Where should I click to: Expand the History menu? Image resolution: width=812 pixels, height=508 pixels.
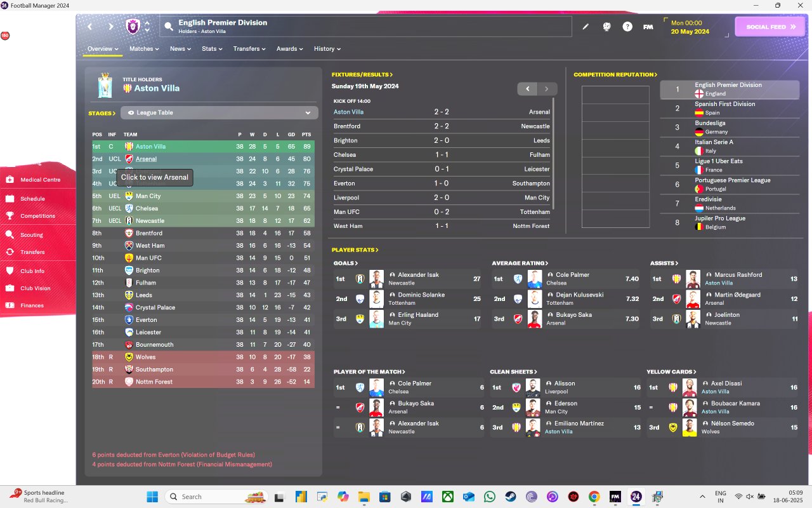pyautogui.click(x=327, y=49)
